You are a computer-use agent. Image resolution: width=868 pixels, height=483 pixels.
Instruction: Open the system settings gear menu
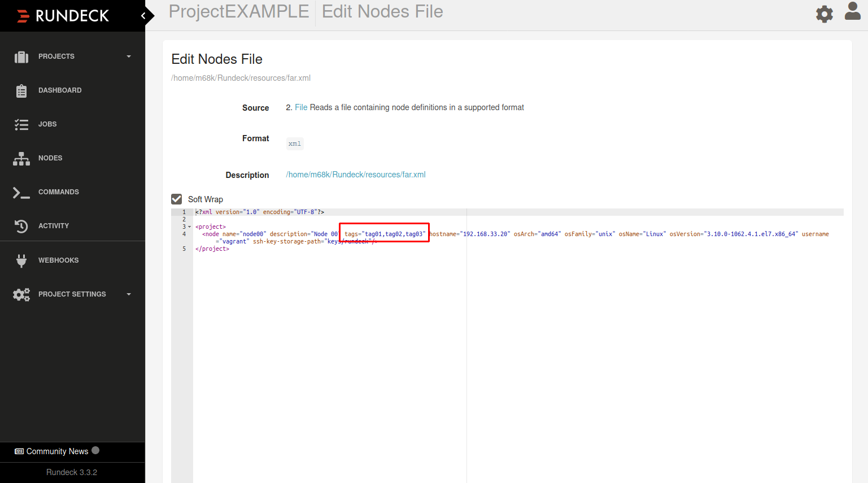824,14
